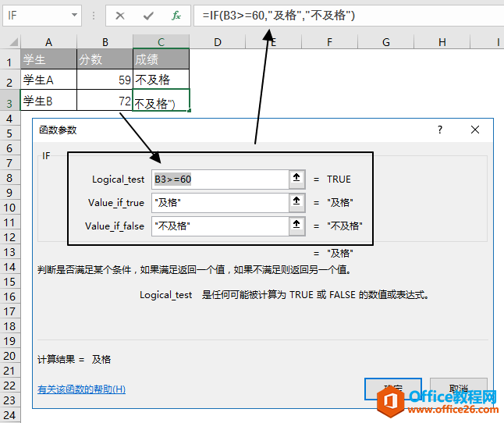The image size is (504, 423).
Task: Collapse dialog using Logical_test range picker
Action: tap(296, 178)
